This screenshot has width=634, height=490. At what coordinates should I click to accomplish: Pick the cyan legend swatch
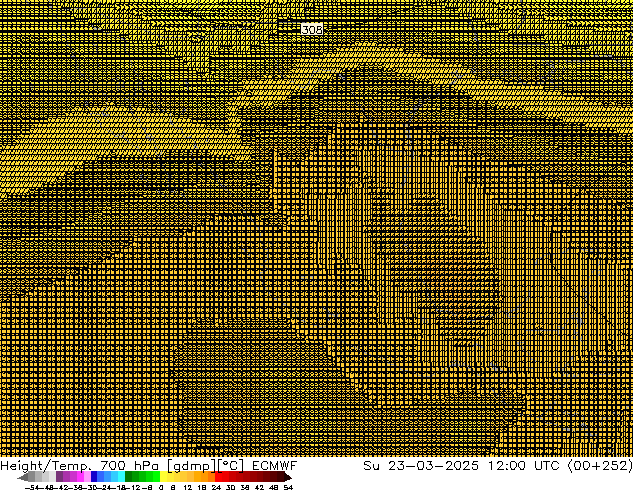click(x=121, y=477)
